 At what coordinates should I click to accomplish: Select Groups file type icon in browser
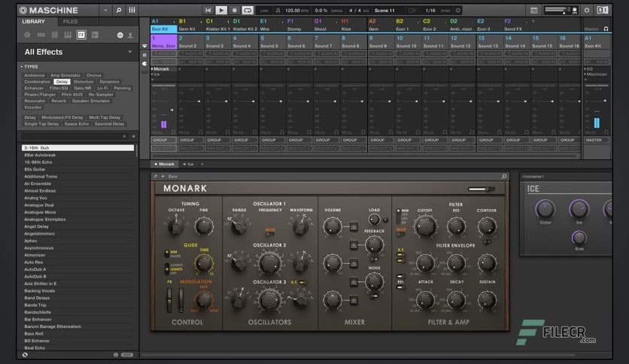(x=41, y=35)
